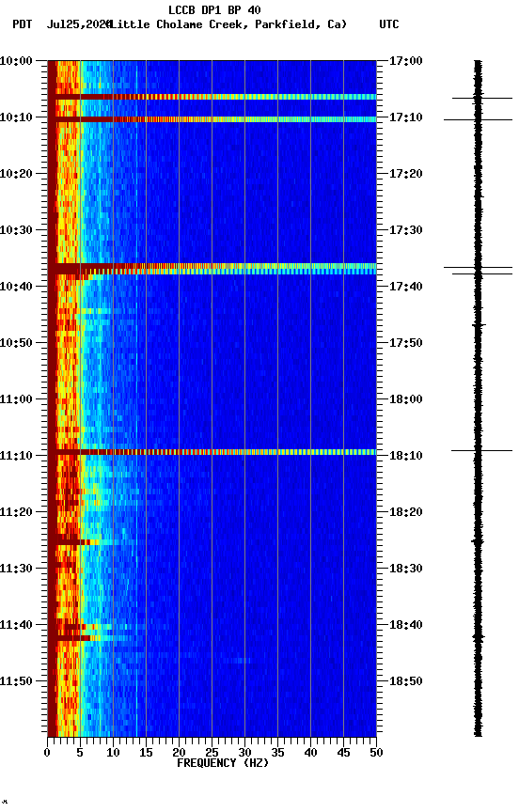
Task: Click the 11:50 PDT time label
Action: [x=16, y=681]
